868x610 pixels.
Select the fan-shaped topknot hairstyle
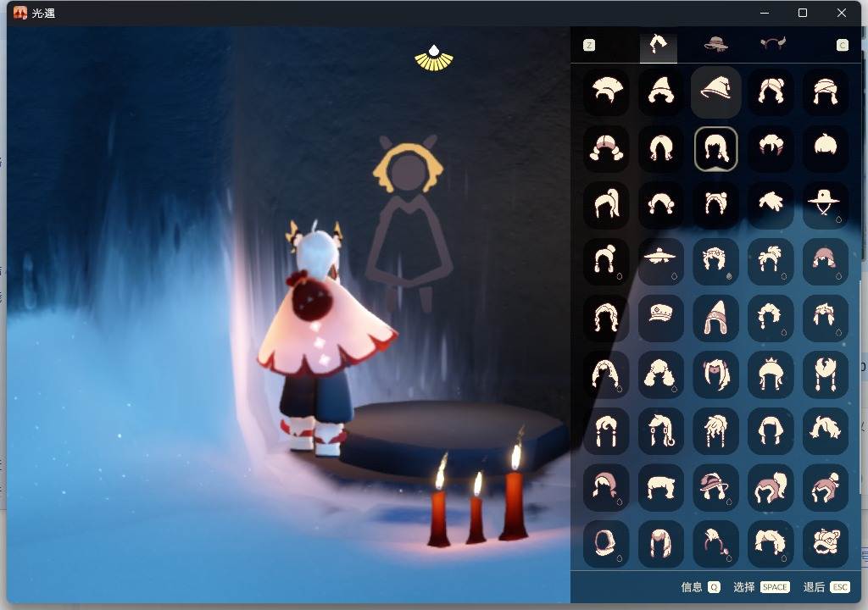click(607, 91)
